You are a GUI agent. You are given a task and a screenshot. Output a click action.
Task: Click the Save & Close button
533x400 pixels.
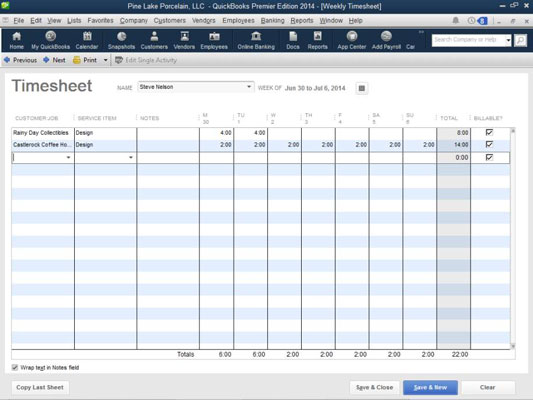[x=374, y=387]
